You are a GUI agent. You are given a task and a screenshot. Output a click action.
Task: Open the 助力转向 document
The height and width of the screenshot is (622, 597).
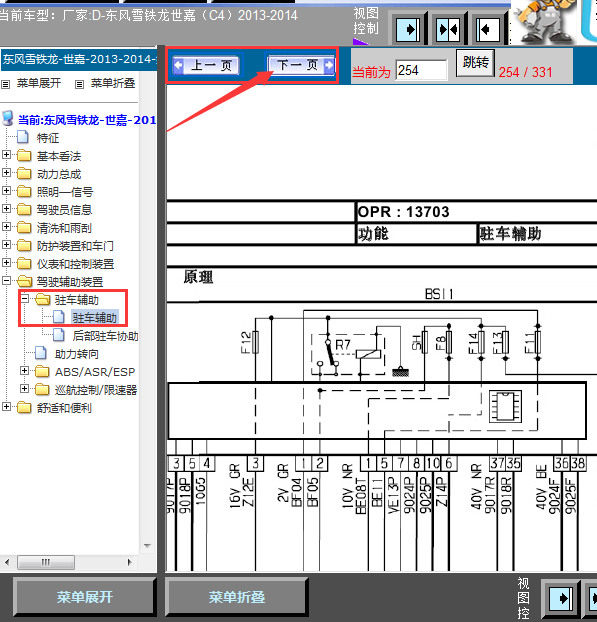coord(77,354)
